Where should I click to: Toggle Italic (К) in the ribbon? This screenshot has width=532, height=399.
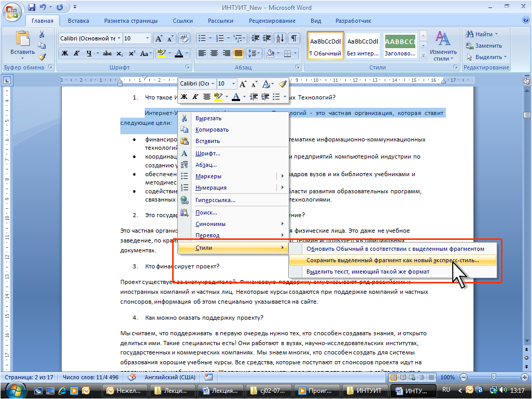click(x=77, y=53)
